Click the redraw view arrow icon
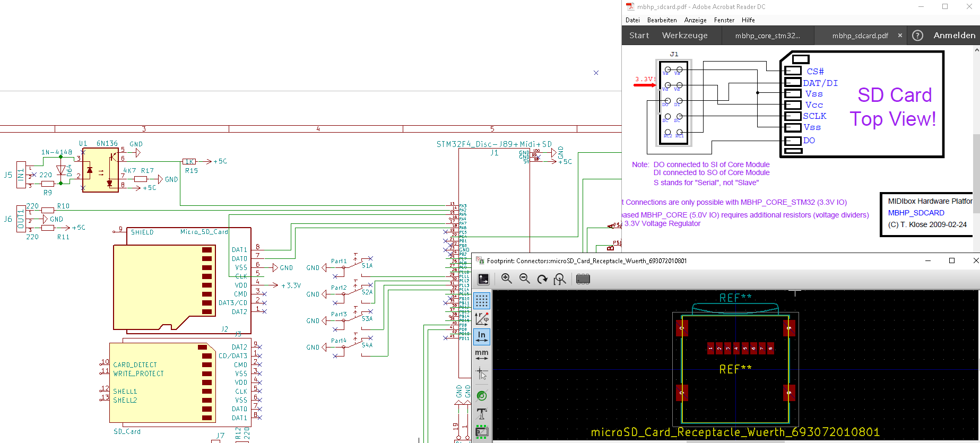 (542, 279)
